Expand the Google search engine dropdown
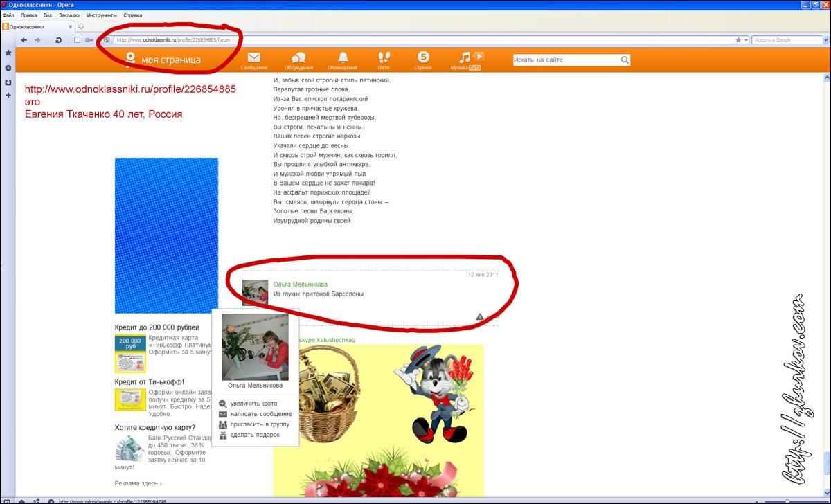The height and width of the screenshot is (504, 831). pos(825,40)
